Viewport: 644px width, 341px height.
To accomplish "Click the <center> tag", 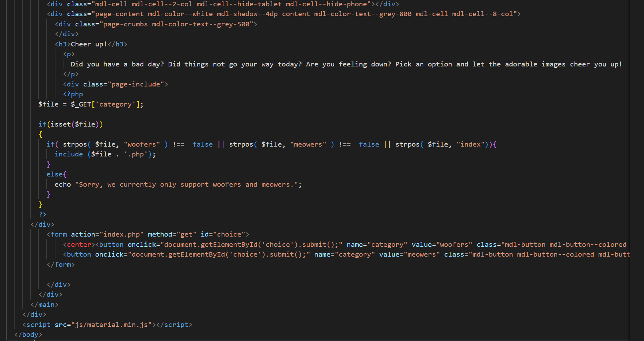I will [79, 245].
